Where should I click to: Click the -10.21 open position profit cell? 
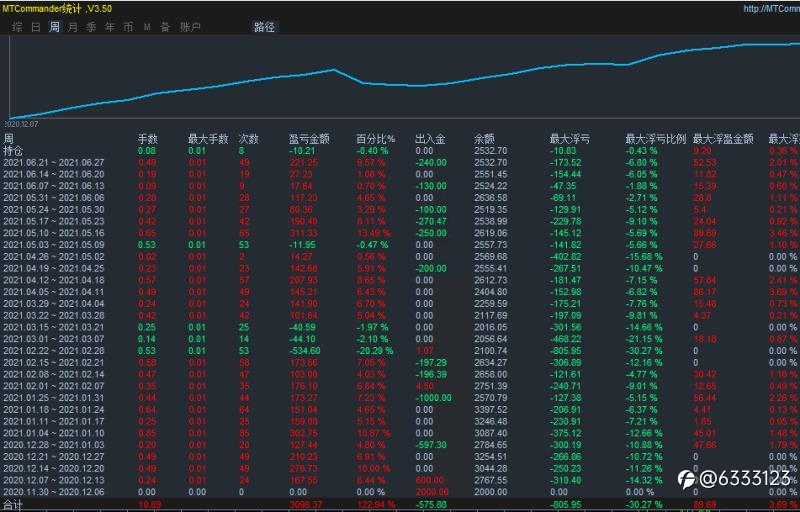click(x=303, y=150)
